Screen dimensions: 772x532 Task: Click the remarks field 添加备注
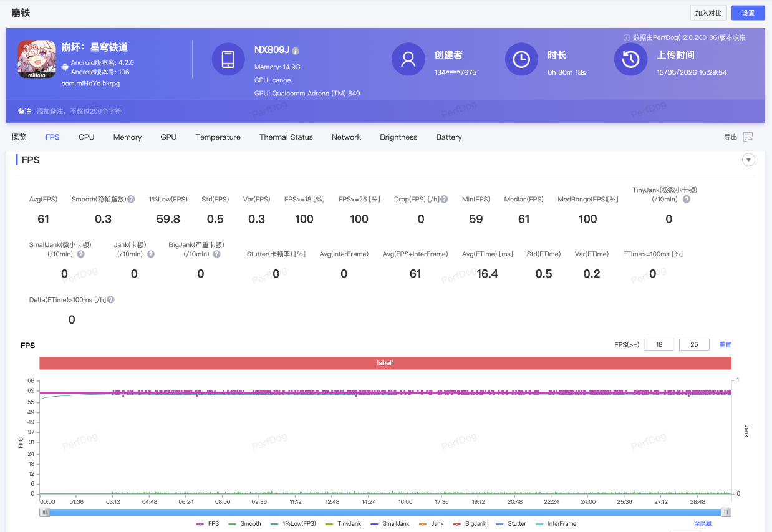tap(79, 111)
